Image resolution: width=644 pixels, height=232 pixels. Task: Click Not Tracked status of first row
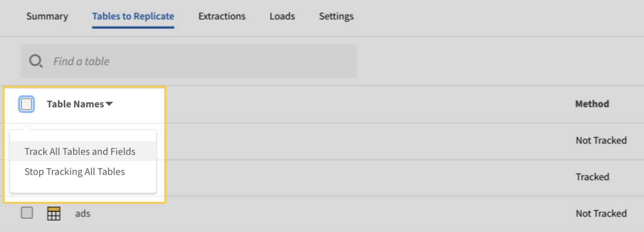tap(601, 141)
